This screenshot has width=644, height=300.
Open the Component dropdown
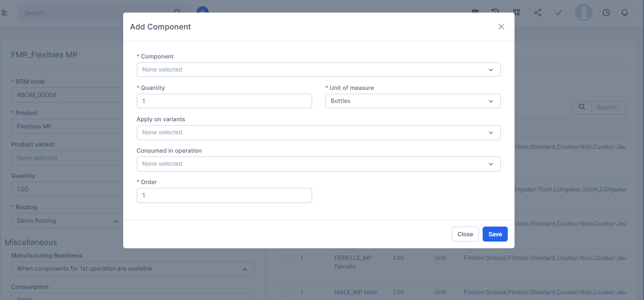pyautogui.click(x=318, y=70)
